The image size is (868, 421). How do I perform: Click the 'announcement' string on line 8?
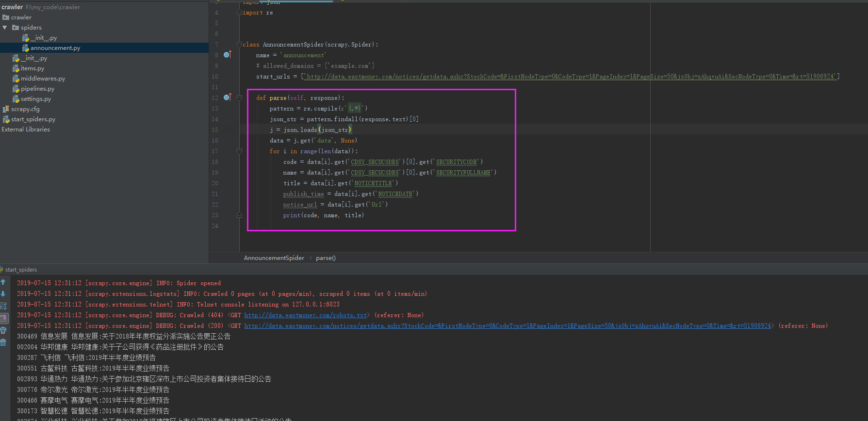[x=303, y=55]
